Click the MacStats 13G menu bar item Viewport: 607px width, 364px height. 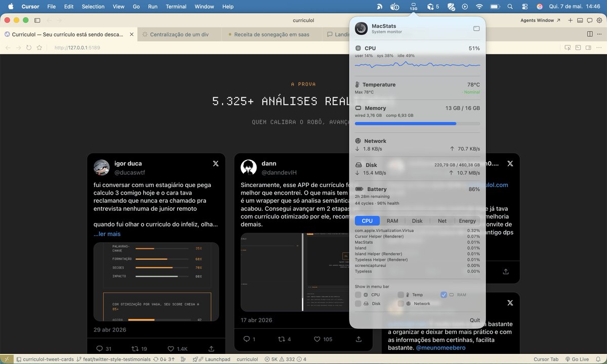(x=413, y=7)
